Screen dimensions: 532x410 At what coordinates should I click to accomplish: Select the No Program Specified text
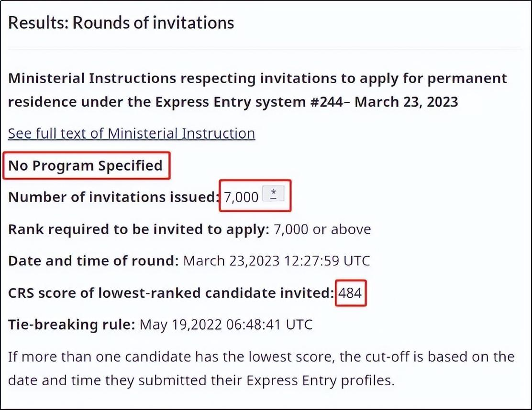[86, 165]
